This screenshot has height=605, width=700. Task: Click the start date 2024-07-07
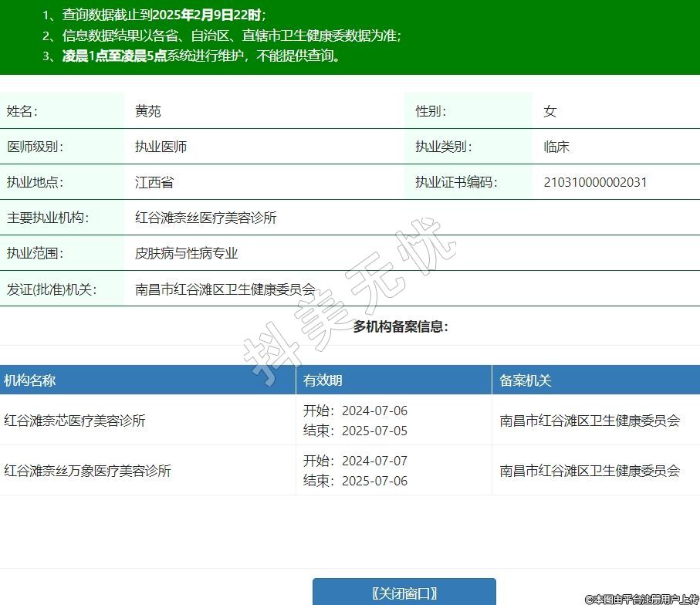374,461
